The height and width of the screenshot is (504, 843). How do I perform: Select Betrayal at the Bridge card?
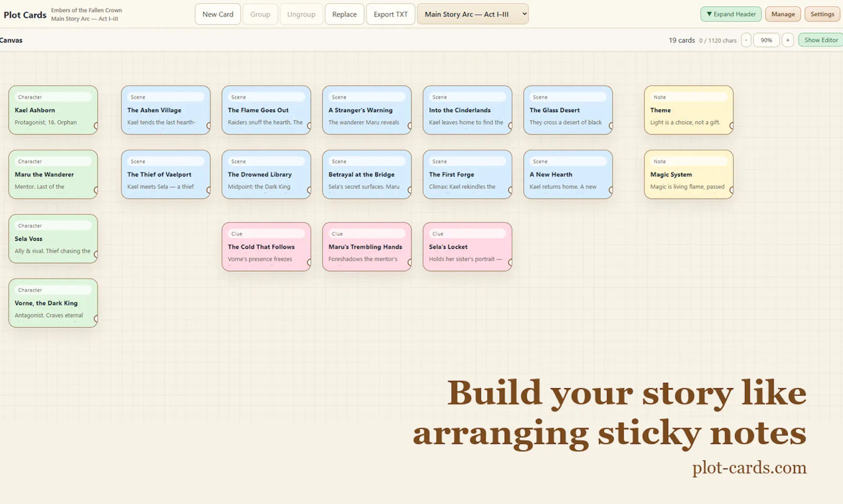(367, 174)
